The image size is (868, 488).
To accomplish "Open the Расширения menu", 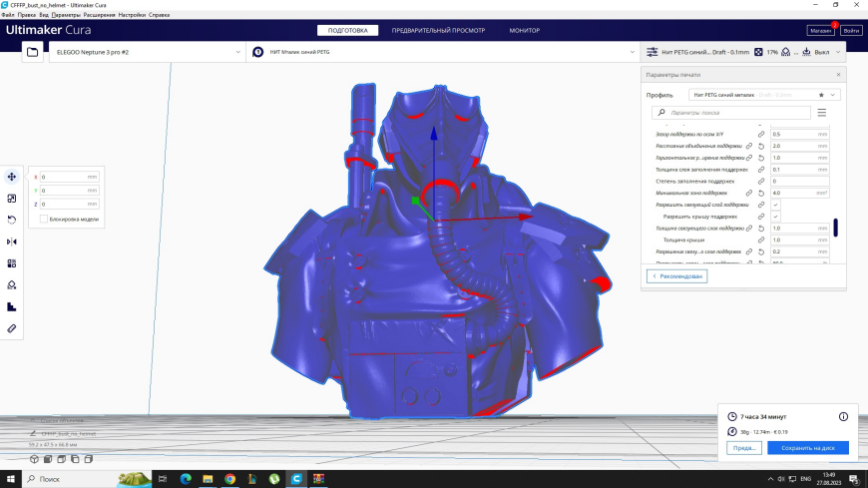I will click(x=99, y=15).
